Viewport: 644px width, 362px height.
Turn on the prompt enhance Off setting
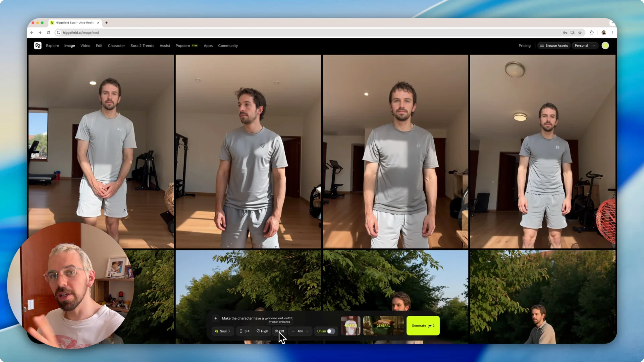click(279, 331)
